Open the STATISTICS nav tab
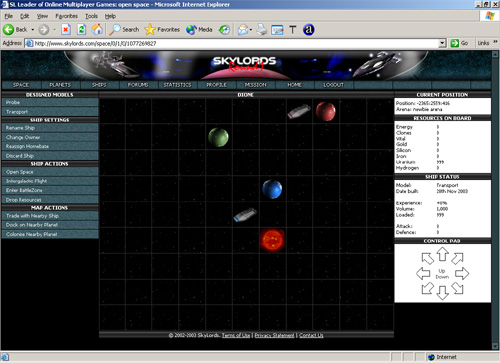The image size is (500, 363). [177, 85]
